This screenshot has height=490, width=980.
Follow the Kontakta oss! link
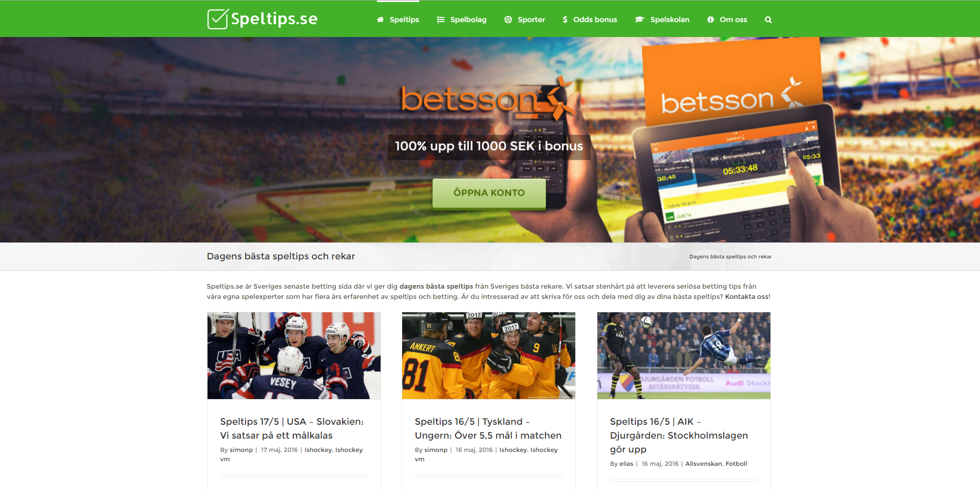point(747,296)
